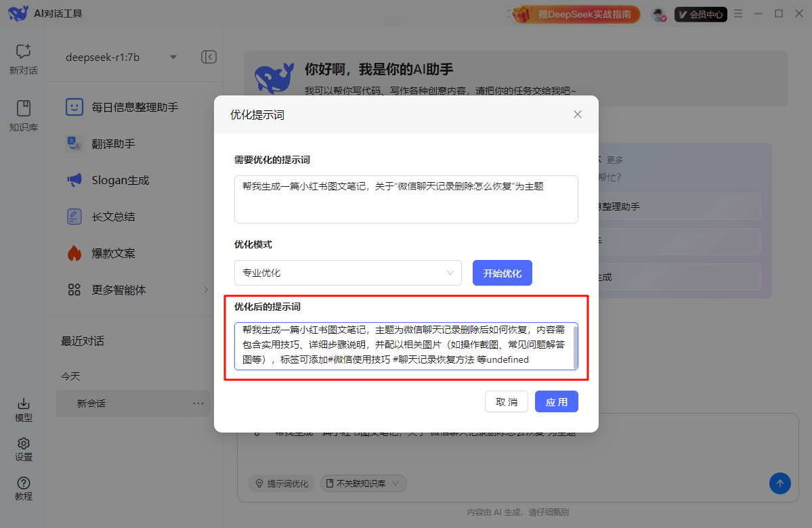Open the 专业优化 mode dropdown

(x=347, y=271)
